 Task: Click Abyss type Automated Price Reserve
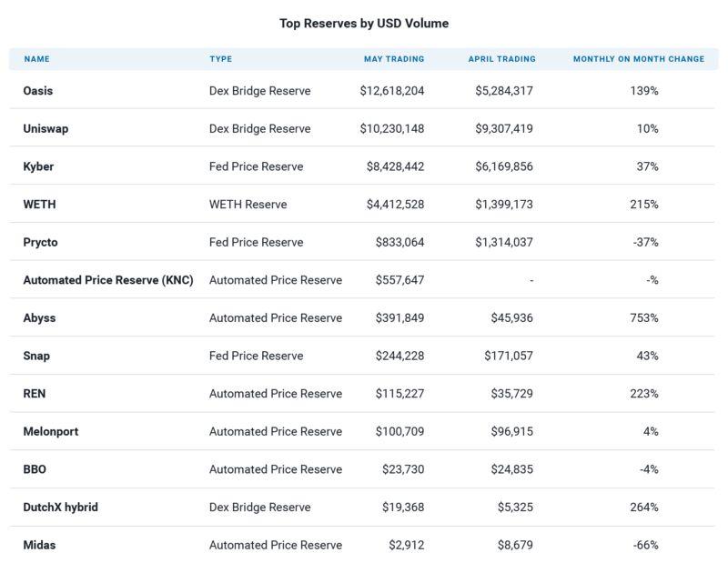click(x=276, y=317)
